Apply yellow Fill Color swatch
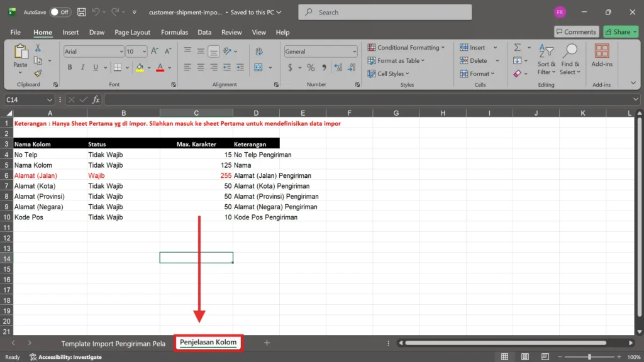 click(x=140, y=67)
